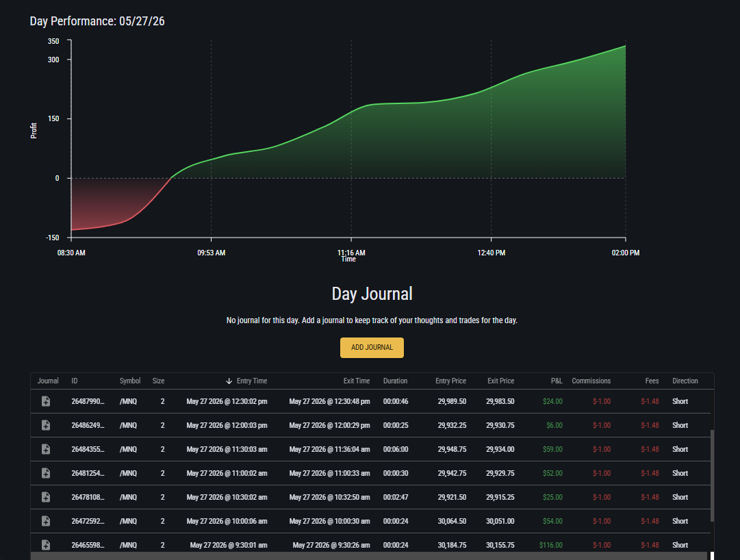The width and height of the screenshot is (740, 560).
Task: Click the 11:16 AM chart time marker
Action: tap(351, 253)
